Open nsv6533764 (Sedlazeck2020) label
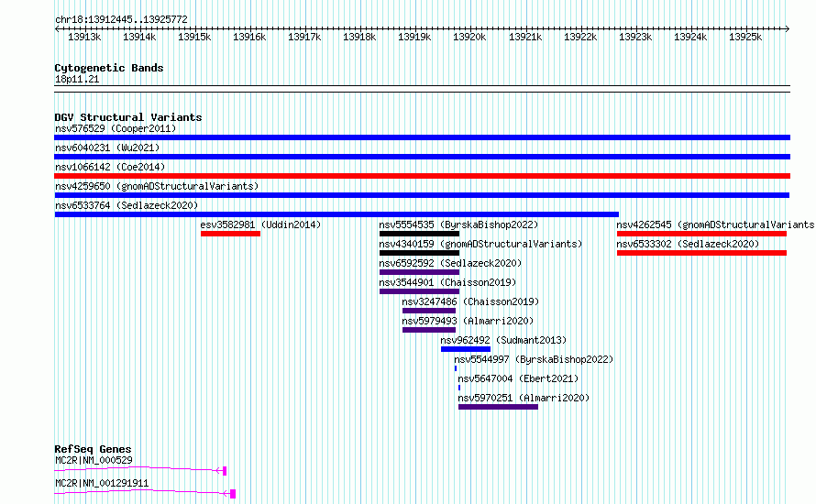This screenshot has width=816, height=504. tap(127, 205)
